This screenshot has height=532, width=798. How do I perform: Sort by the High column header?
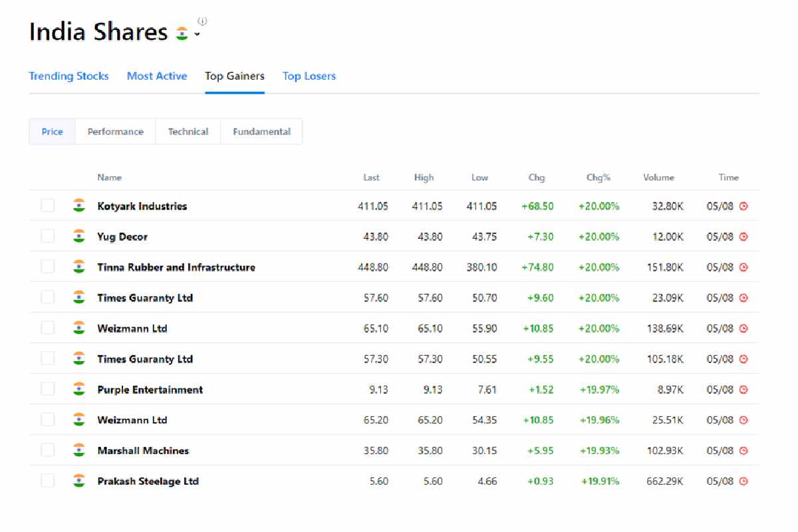click(424, 178)
